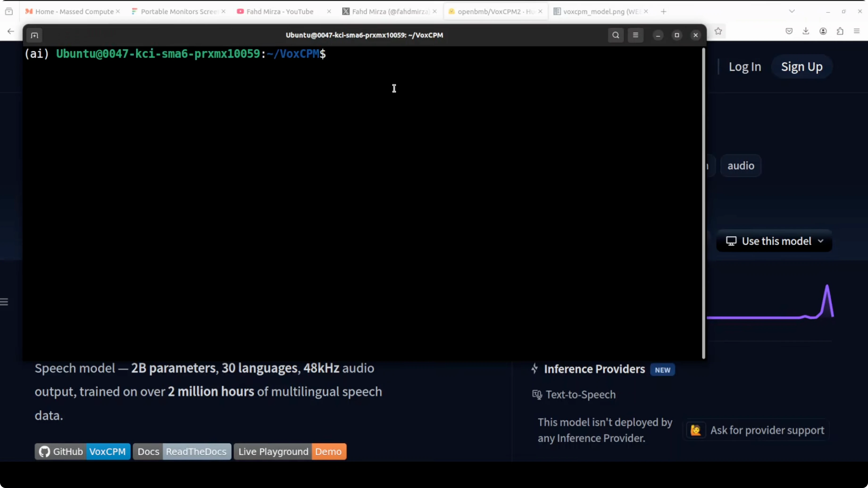868x488 pixels.
Task: Open a new browser tab
Action: pos(664,12)
